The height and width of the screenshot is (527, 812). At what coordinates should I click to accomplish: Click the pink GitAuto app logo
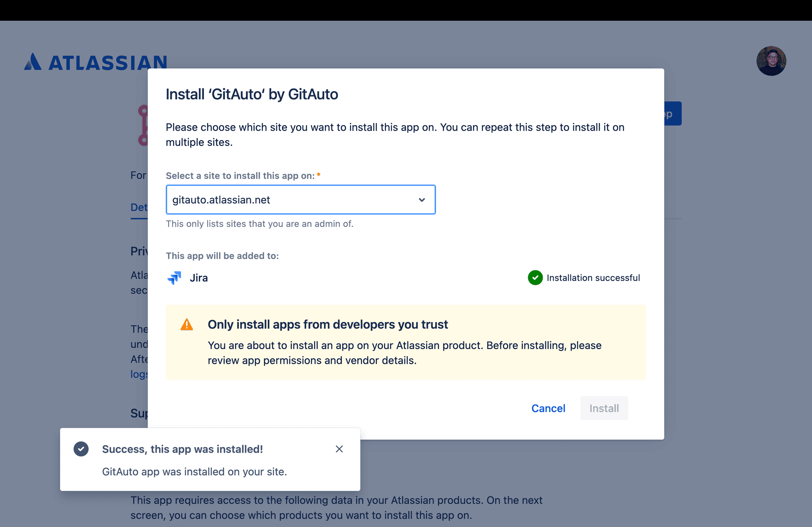pyautogui.click(x=143, y=126)
